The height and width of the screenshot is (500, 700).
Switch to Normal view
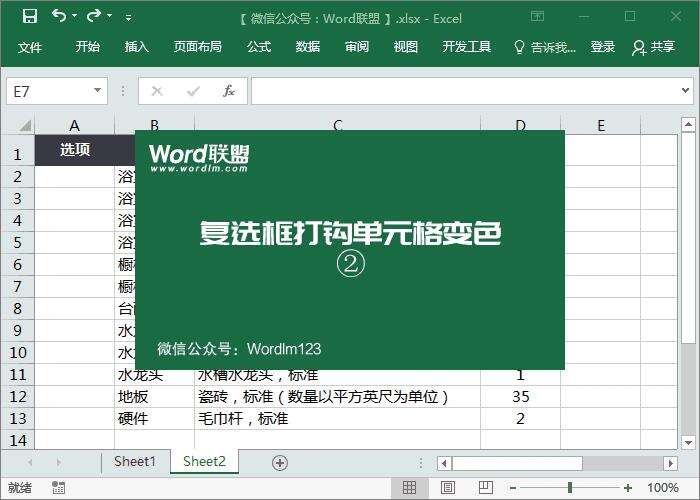click(409, 488)
